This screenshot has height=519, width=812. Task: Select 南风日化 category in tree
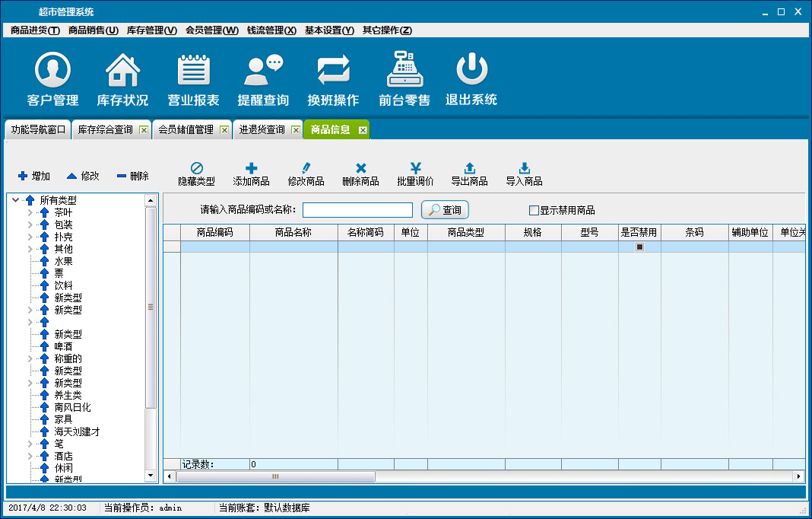pos(72,407)
